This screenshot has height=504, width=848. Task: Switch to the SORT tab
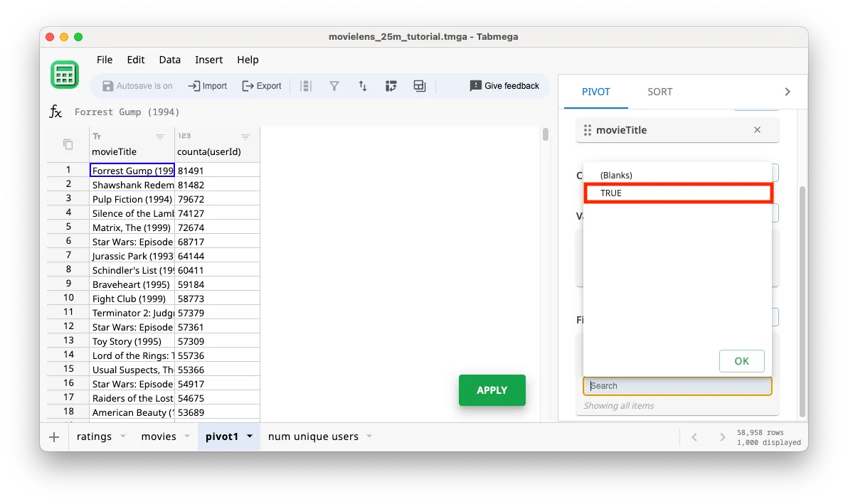tap(659, 91)
